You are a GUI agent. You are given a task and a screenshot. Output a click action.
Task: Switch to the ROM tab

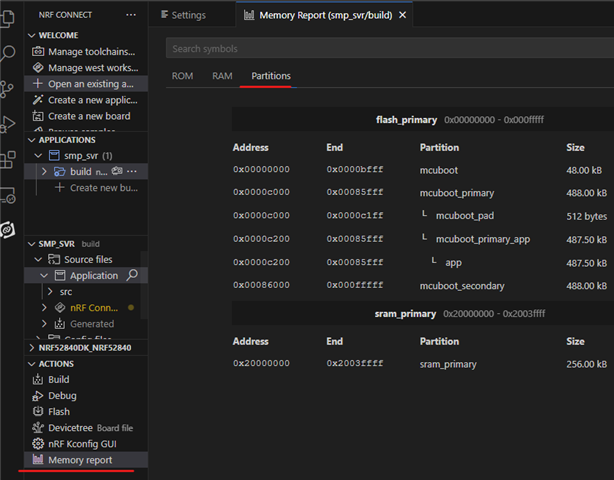(182, 76)
